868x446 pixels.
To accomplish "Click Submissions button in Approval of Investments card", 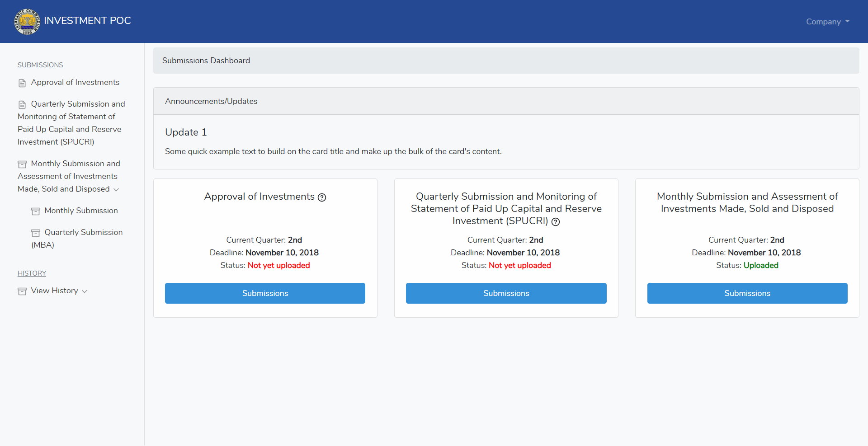I will (265, 293).
